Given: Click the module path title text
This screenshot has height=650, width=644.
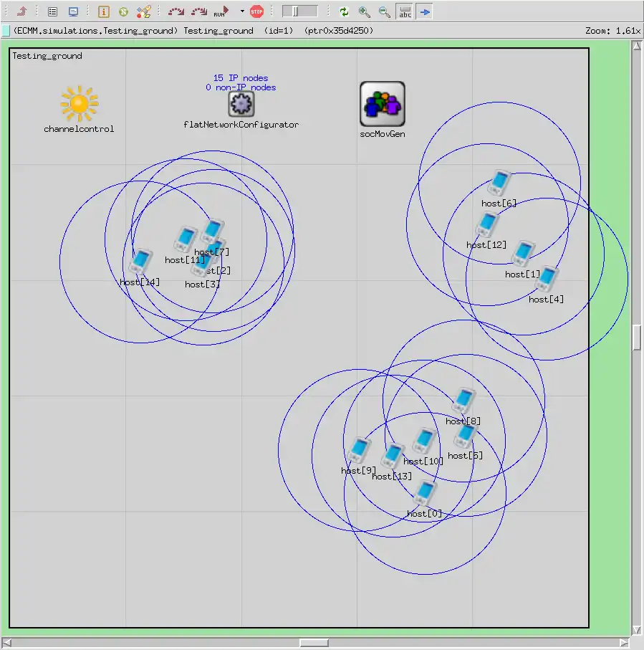Looking at the screenshot, I should (193, 31).
